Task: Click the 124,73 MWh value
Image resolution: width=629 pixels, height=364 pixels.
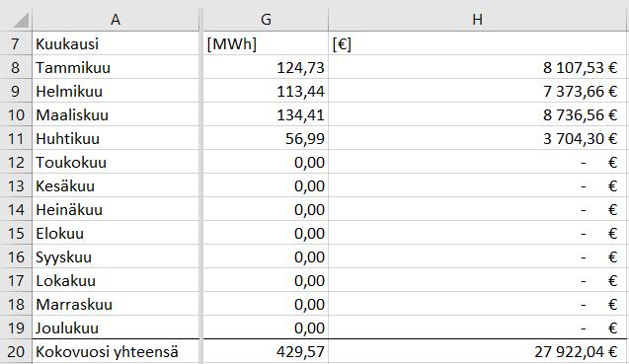Action: [266, 67]
